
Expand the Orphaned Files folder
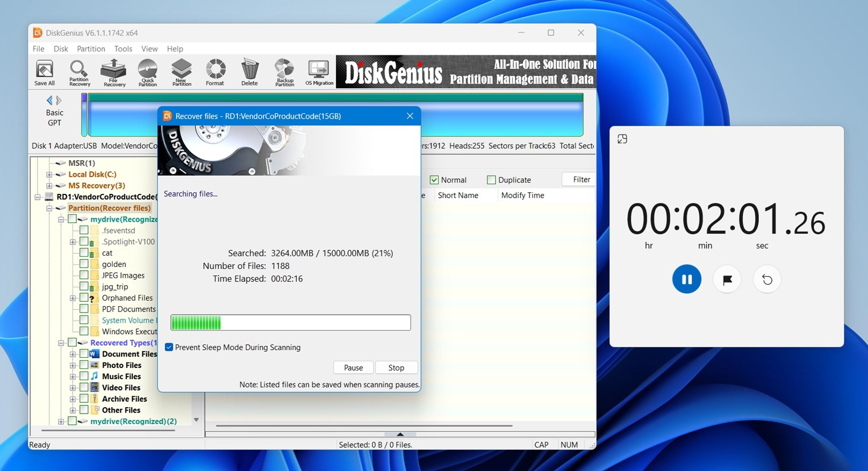(x=73, y=298)
